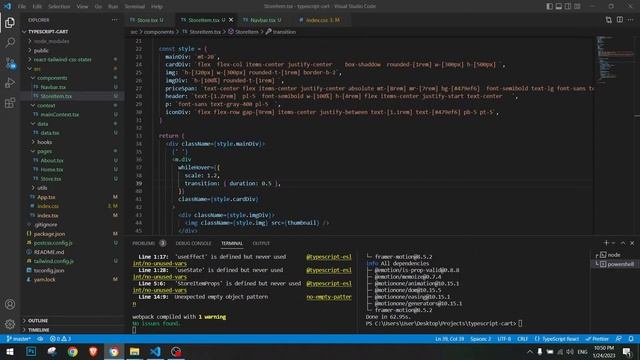
Task: Click the Prettier status bar item
Action: [597, 339]
